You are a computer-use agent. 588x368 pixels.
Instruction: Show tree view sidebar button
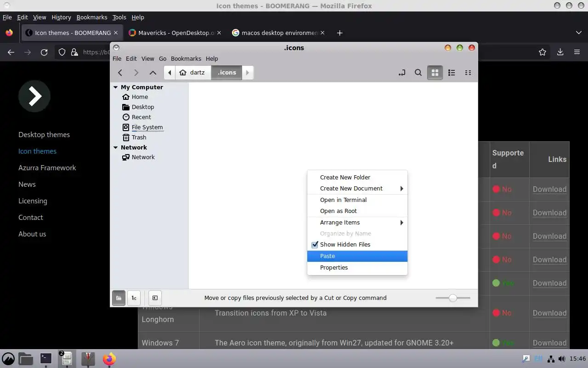134,298
